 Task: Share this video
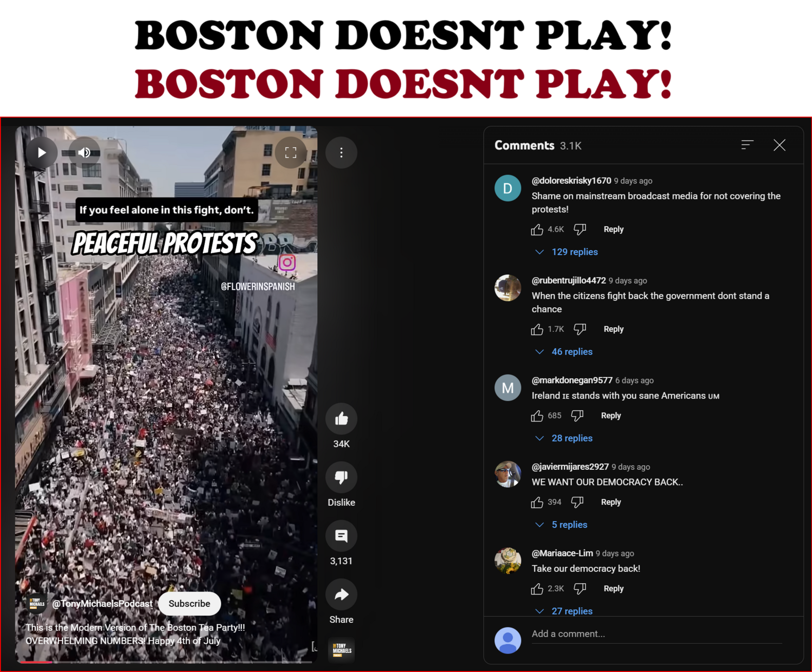341,595
